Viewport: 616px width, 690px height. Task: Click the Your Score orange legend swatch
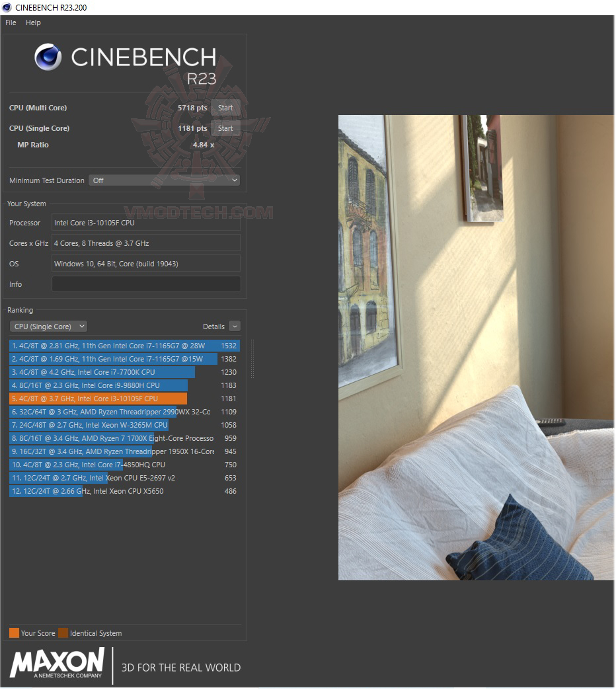(14, 633)
